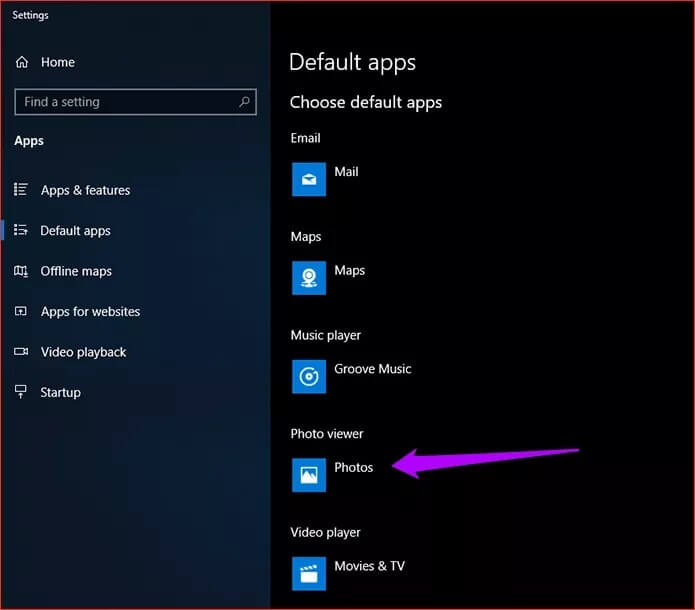Click the Mail app tile icon
Viewport: 695px width, 610px height.
click(309, 179)
